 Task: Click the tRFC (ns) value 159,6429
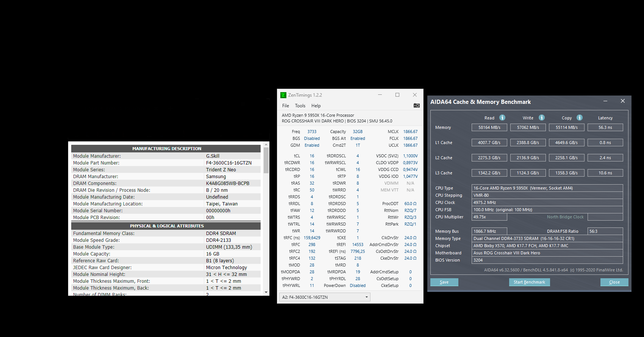click(x=312, y=238)
